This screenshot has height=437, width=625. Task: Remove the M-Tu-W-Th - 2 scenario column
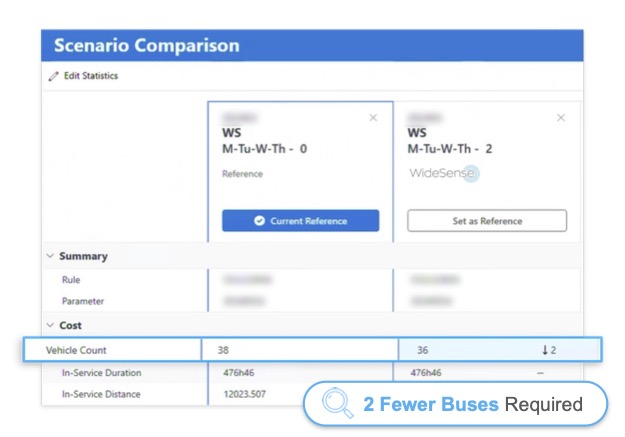click(x=560, y=118)
